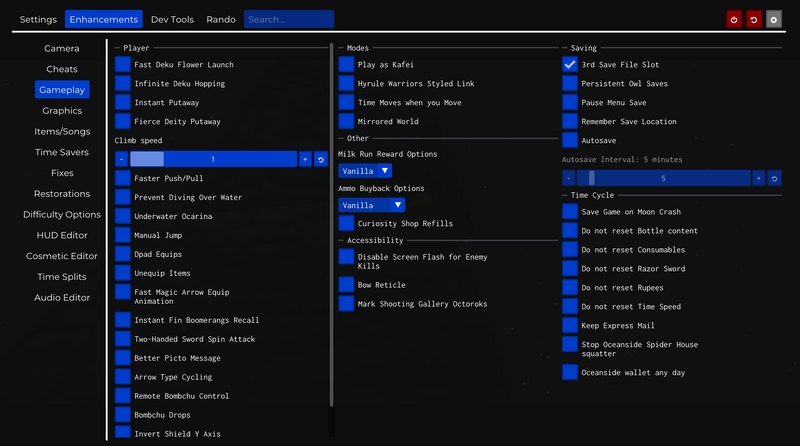
Task: Toggle Fierce Deity Putaway checkbox
Action: coord(122,121)
